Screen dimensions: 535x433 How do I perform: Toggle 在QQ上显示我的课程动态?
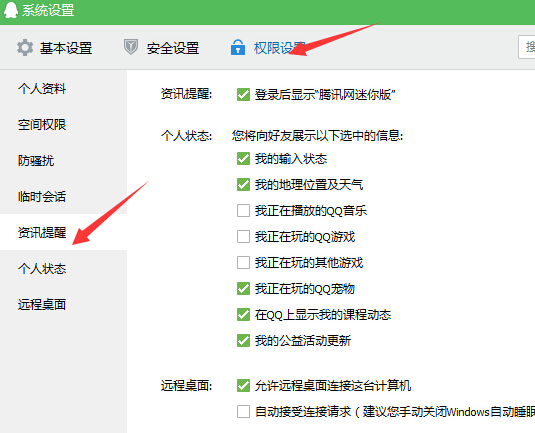243,315
